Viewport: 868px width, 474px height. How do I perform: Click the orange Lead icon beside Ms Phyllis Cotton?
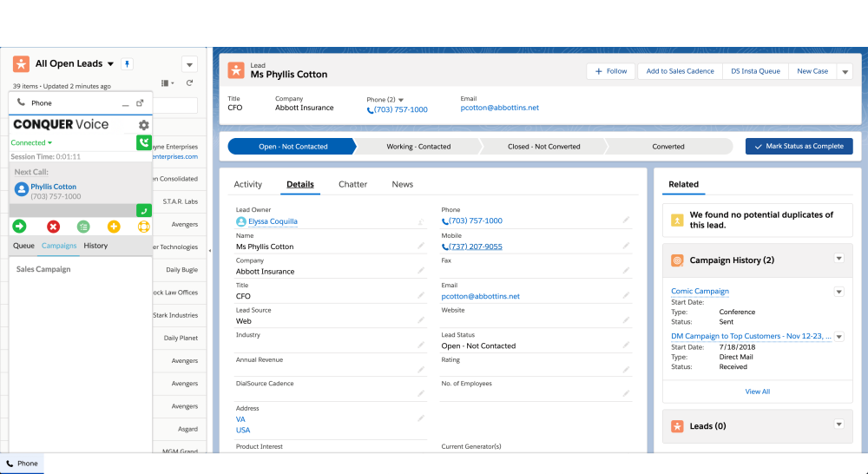tap(236, 70)
